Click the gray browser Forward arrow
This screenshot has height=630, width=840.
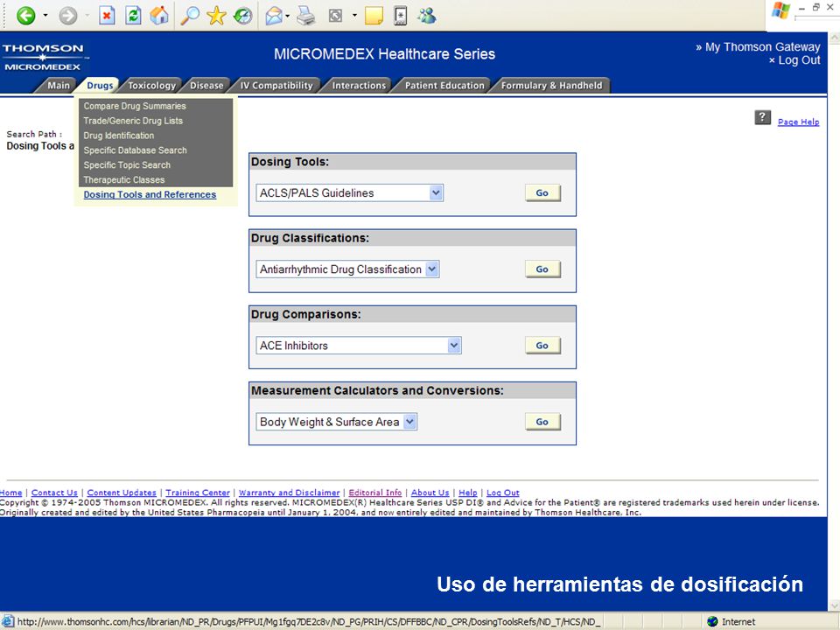pyautogui.click(x=68, y=16)
